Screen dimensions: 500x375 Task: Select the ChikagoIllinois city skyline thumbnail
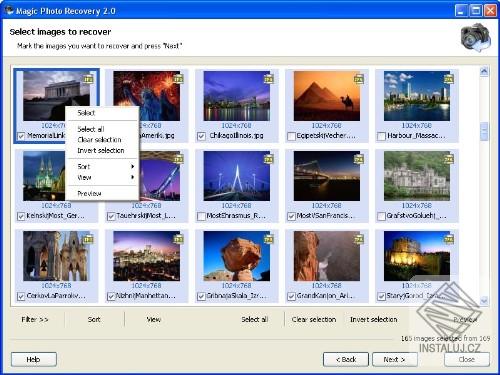coord(237,96)
